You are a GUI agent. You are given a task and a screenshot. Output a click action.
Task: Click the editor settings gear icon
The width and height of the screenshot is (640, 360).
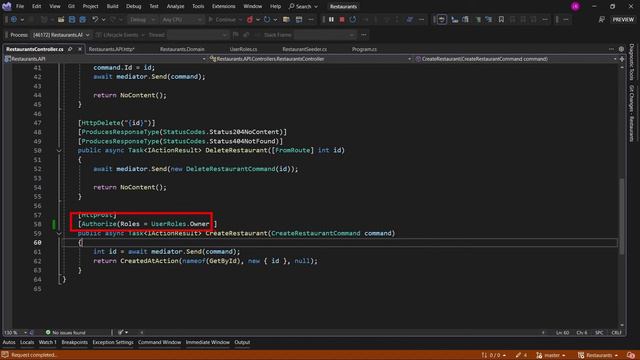pyautogui.click(x=621, y=49)
